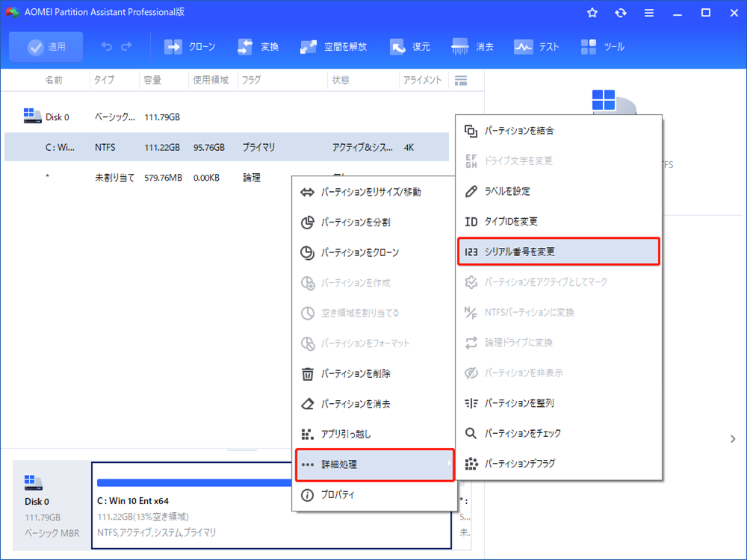Viewport: 747px width, 560px height.
Task: Click the star favorite icon in title bar
Action: (x=592, y=13)
